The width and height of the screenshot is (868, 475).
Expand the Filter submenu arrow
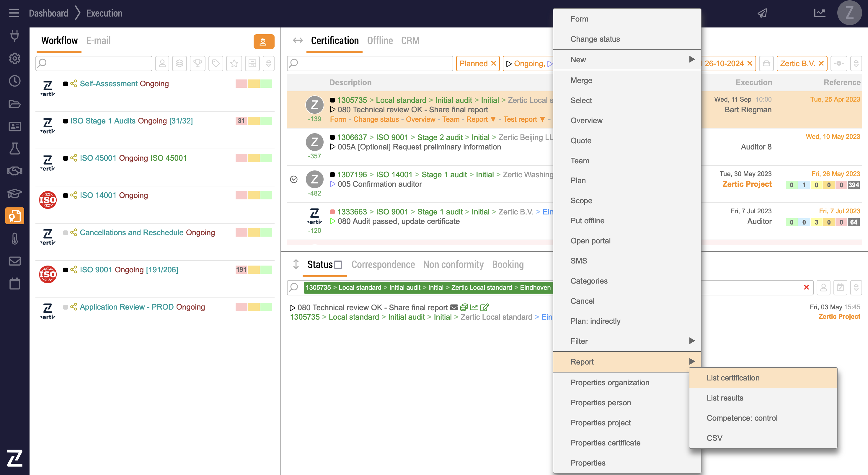pyautogui.click(x=692, y=341)
